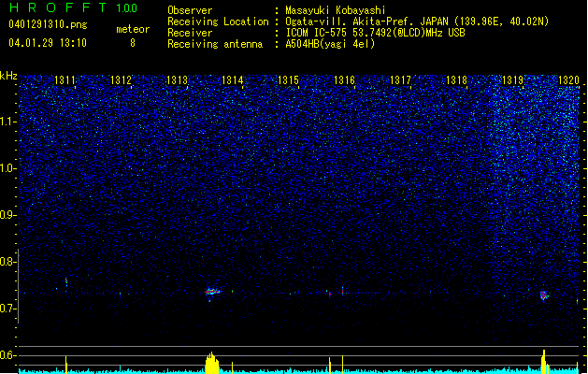The height and width of the screenshot is (374, 588).
Task: Click the kHz axis unit label
Action: (8, 76)
